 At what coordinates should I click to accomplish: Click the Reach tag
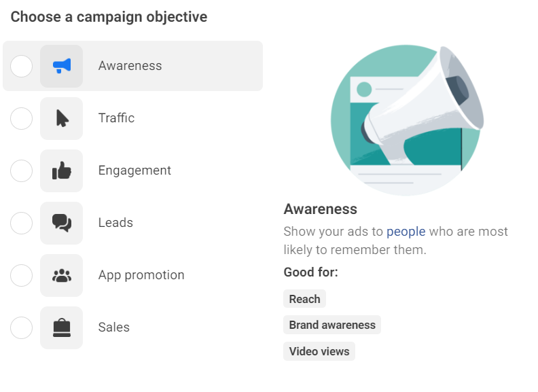[304, 299]
